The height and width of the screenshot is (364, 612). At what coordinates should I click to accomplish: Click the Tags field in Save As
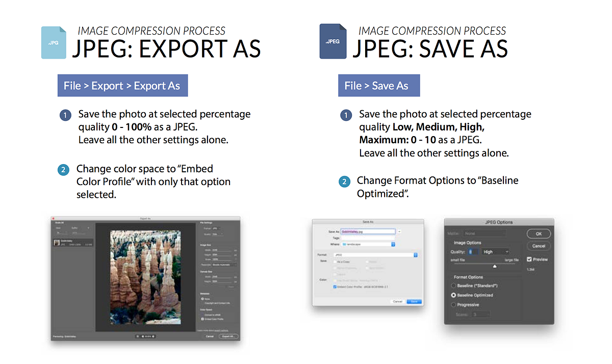[368, 238]
